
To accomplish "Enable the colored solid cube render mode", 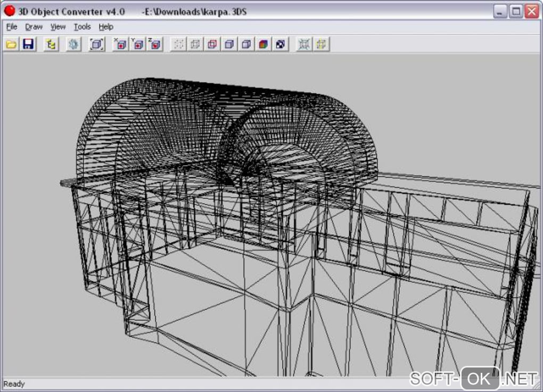I will [263, 44].
